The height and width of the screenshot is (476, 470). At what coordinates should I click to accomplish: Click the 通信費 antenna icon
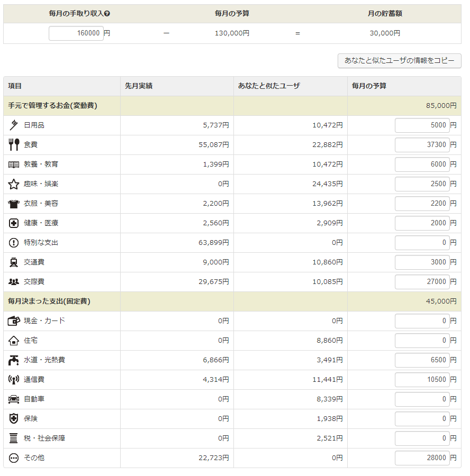pos(12,379)
